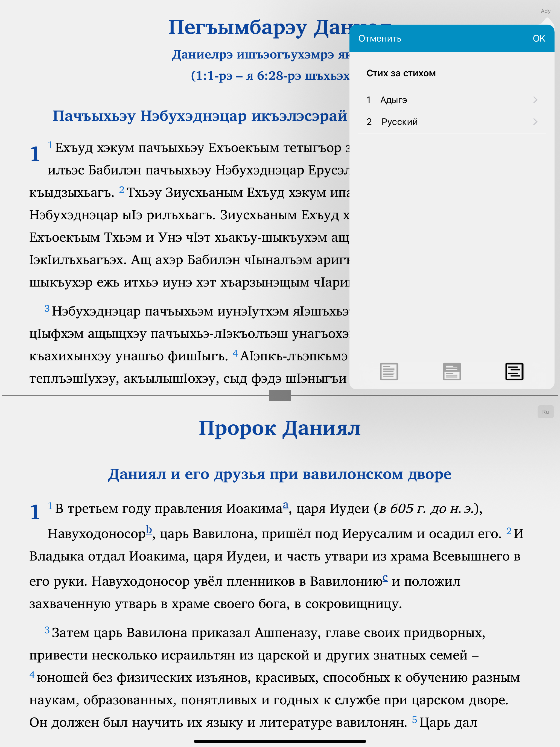
Task: Tap chapter number 1 in Russian pane
Action: click(x=35, y=512)
